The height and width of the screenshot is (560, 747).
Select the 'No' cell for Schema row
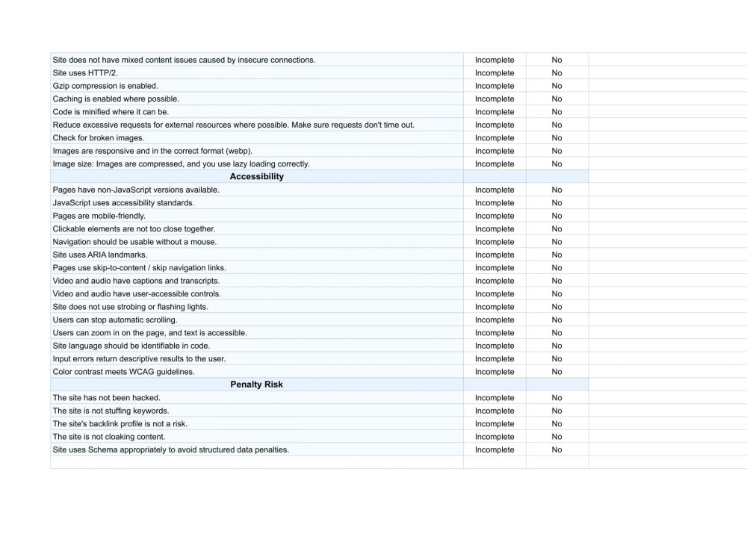point(557,449)
